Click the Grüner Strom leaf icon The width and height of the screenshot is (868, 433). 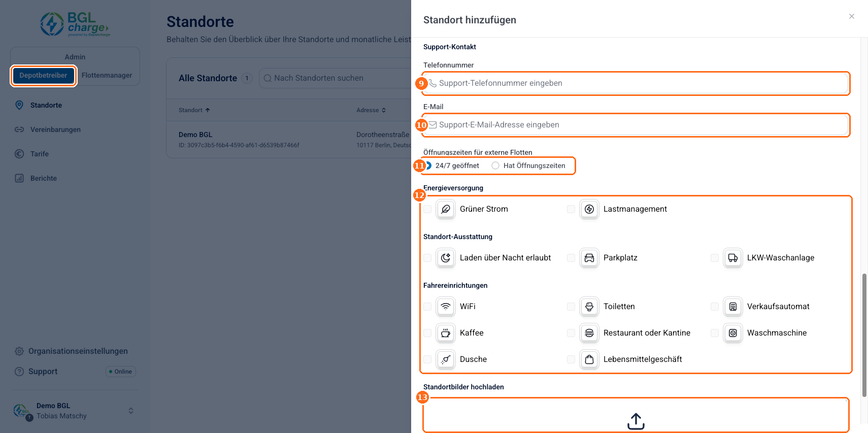446,209
